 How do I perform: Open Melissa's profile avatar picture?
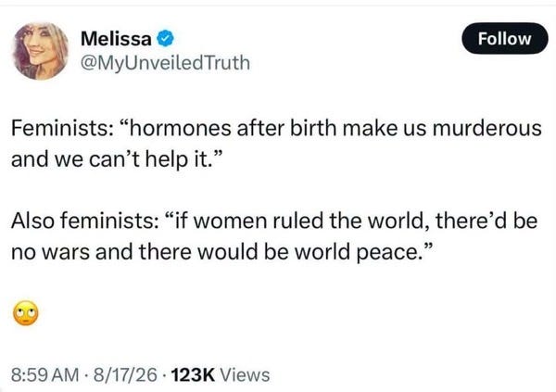point(40,51)
